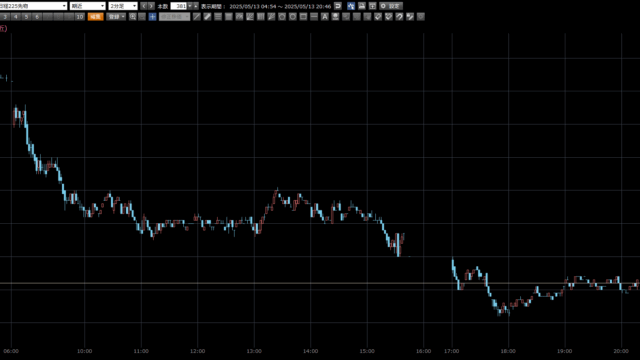Select the thin trend line tool

pyautogui.click(x=197, y=17)
